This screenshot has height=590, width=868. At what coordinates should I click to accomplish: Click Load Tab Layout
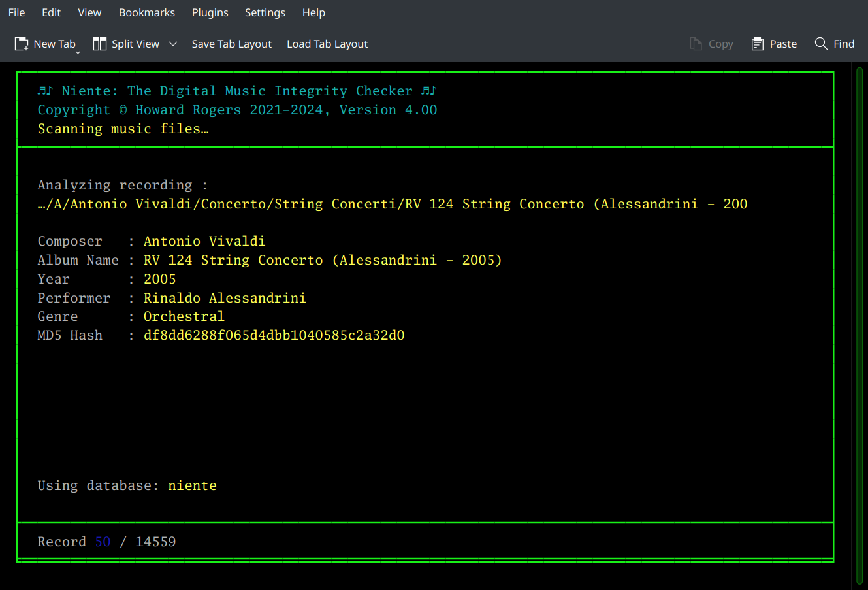(327, 44)
